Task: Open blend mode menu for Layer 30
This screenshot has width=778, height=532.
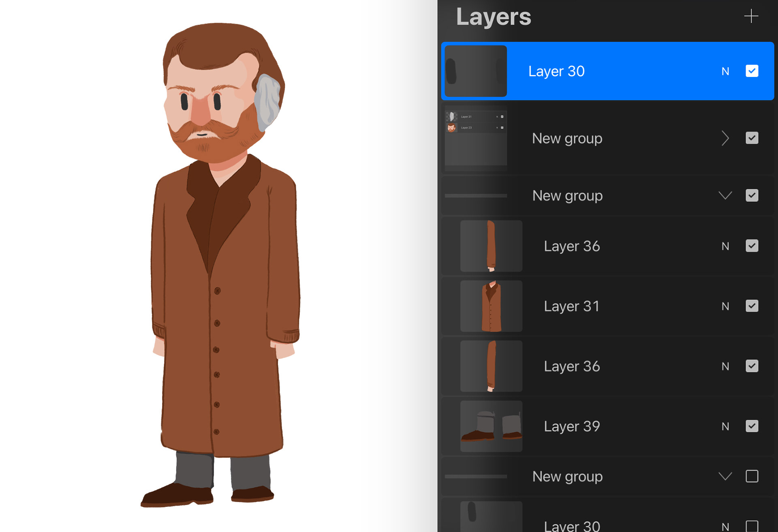Action: pyautogui.click(x=725, y=71)
